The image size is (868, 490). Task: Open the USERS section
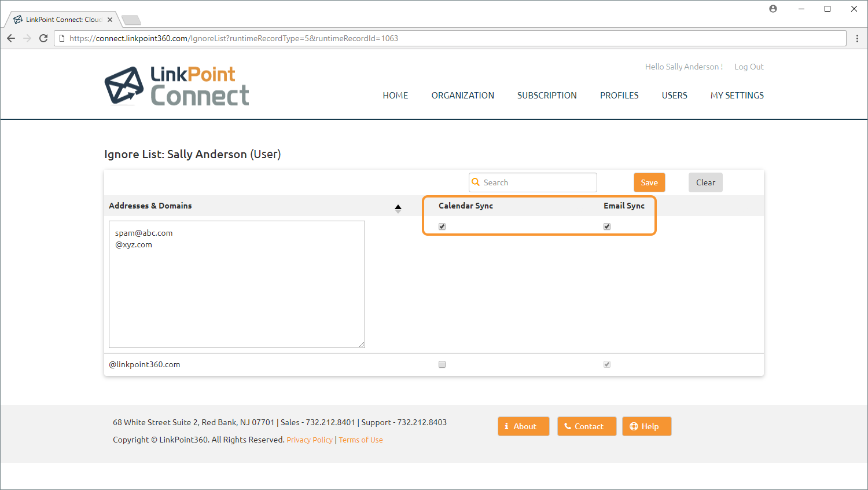pyautogui.click(x=675, y=96)
